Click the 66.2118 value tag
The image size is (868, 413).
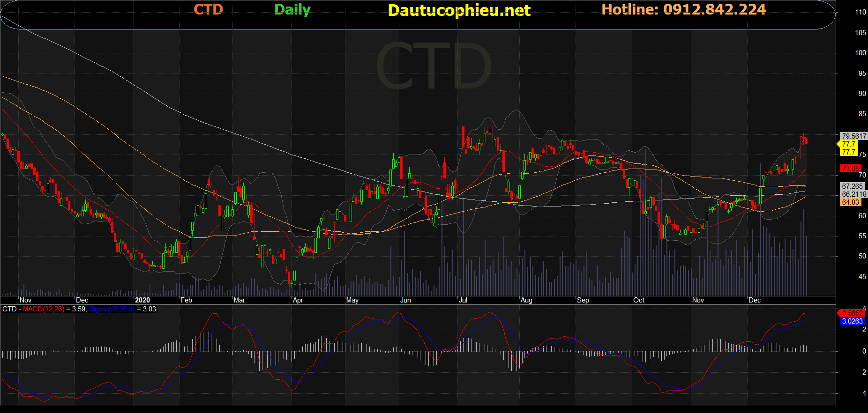(x=854, y=194)
